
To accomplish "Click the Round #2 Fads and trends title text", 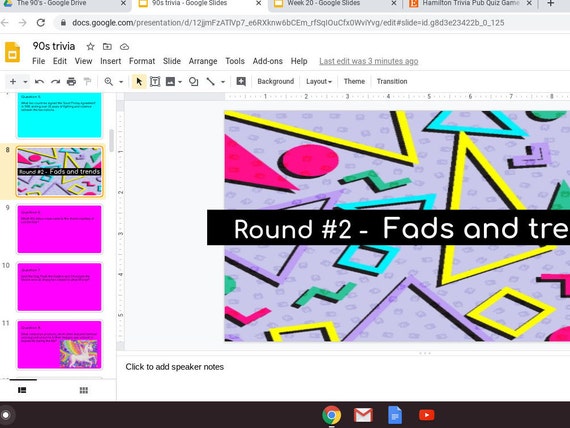I will pos(402,229).
